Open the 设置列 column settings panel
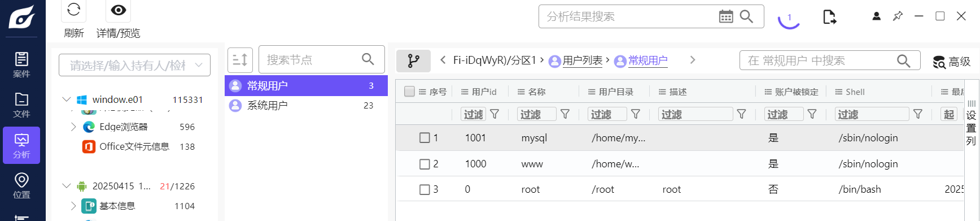The width and height of the screenshot is (980, 221). pyautogui.click(x=971, y=123)
